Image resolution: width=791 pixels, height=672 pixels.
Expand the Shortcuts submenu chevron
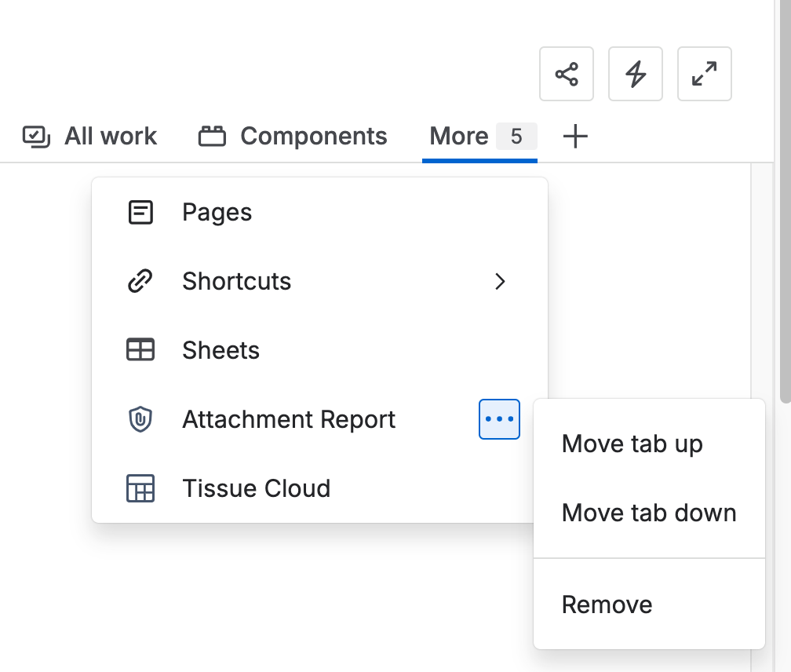click(500, 281)
